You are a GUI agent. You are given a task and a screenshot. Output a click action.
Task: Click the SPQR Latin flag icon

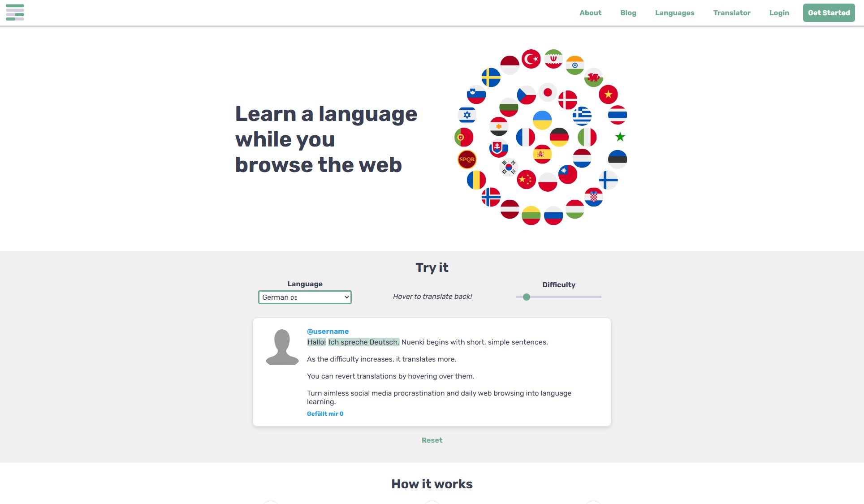tap(467, 159)
